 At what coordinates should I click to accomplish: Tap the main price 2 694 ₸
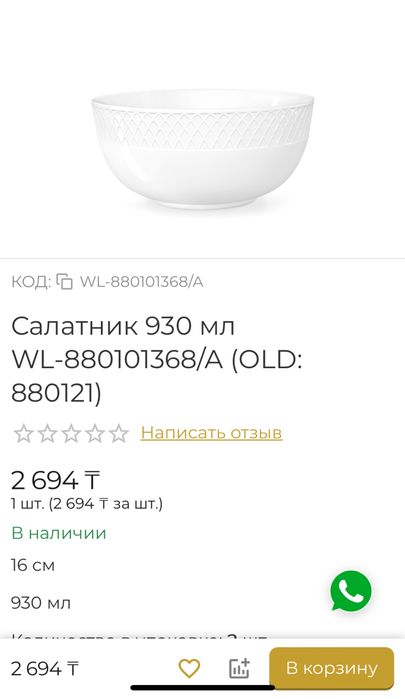(55, 480)
